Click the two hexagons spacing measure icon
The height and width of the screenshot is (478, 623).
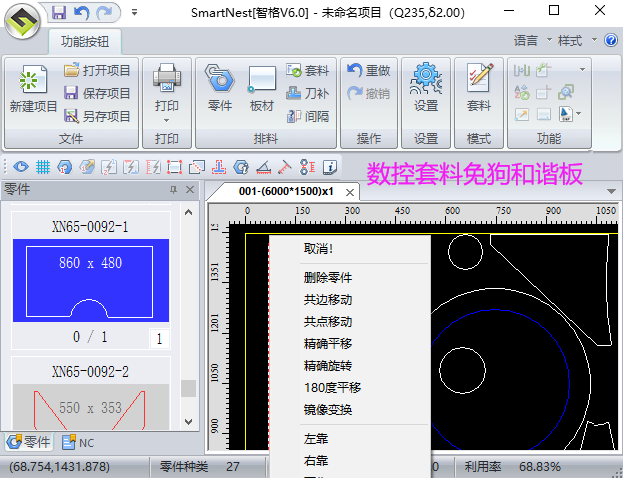click(x=307, y=167)
